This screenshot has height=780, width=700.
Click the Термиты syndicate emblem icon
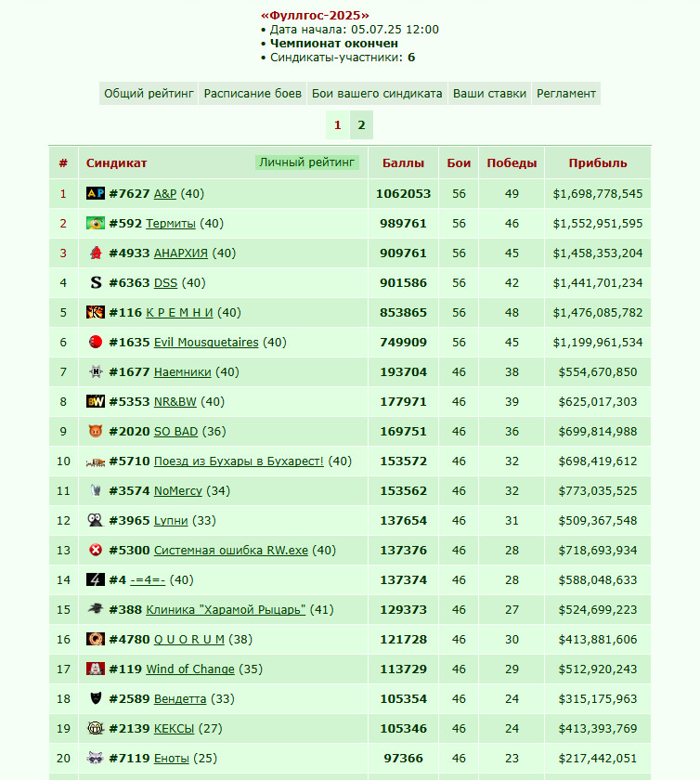click(x=95, y=223)
